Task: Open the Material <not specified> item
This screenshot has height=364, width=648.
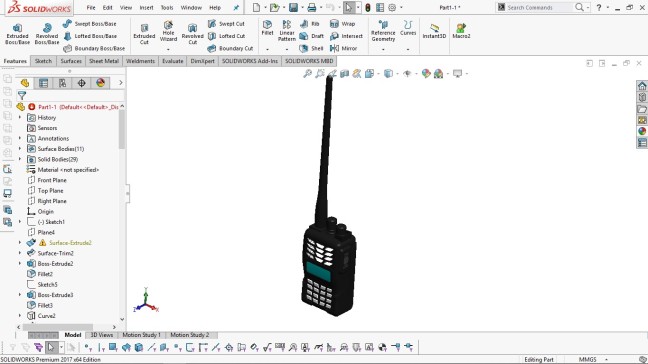Action: click(63, 170)
